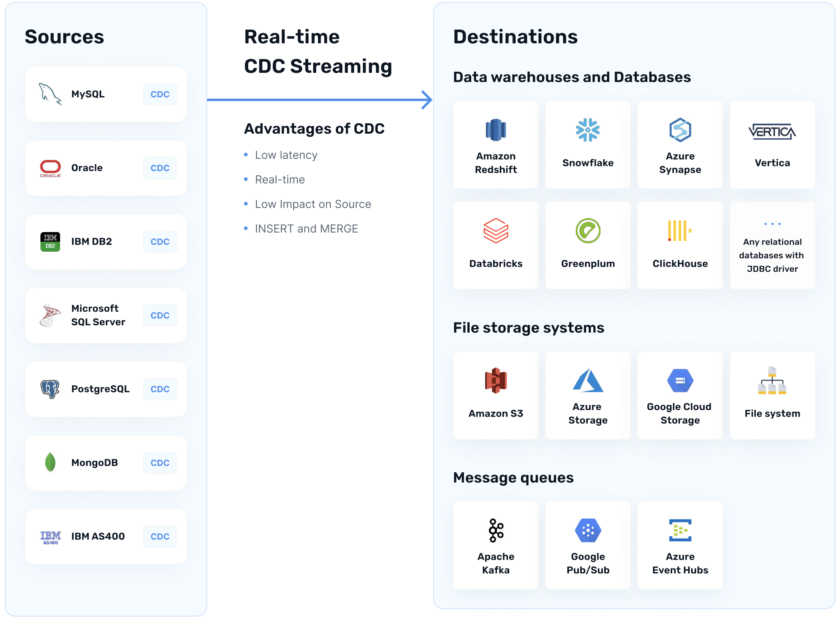Click the 'Advantages of CDC' heading
Viewport: 840px width, 621px height.
[x=314, y=129]
